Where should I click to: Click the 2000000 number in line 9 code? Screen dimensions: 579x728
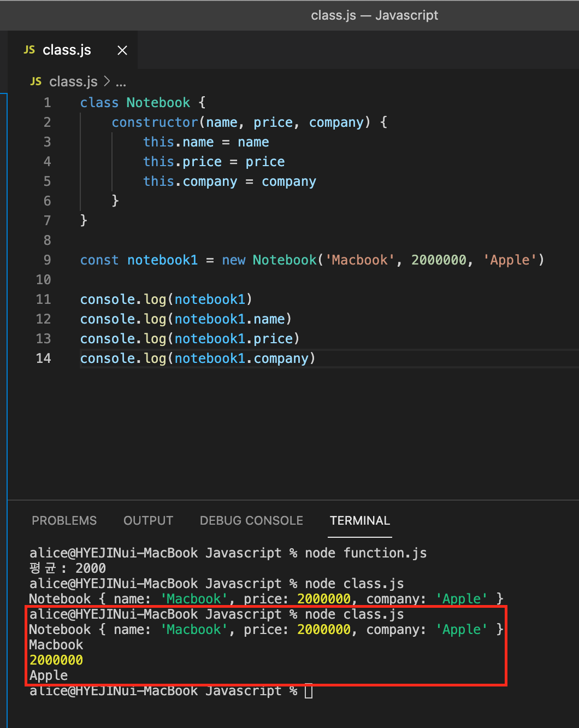click(439, 260)
